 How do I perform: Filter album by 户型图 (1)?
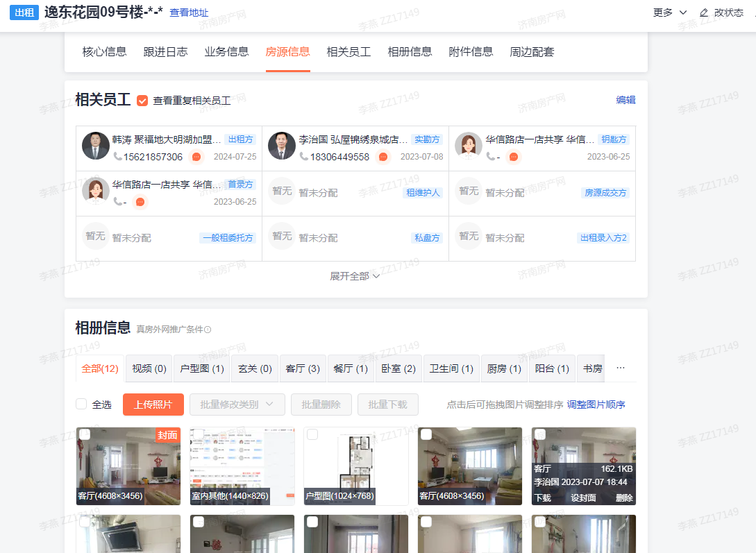click(x=202, y=368)
